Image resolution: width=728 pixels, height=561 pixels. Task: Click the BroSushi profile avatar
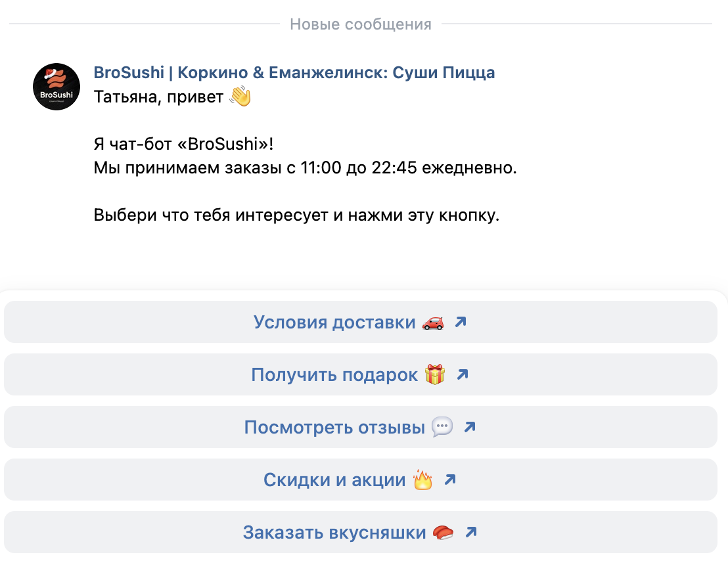point(57,87)
